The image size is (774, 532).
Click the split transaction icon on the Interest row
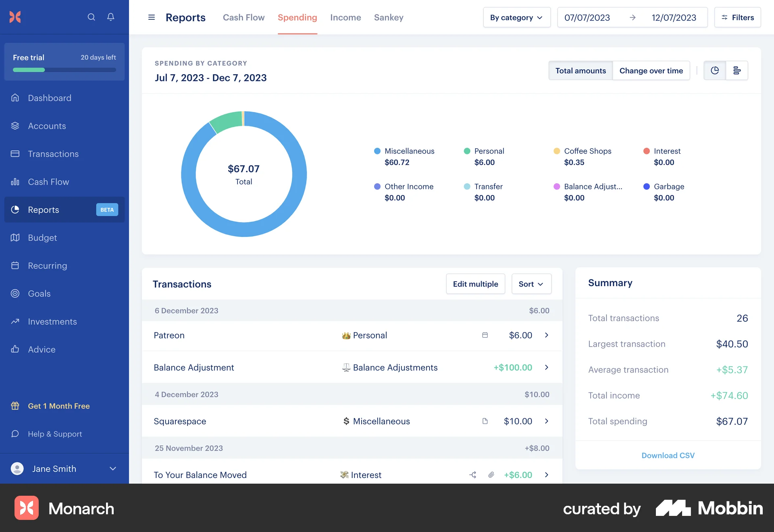472,475
